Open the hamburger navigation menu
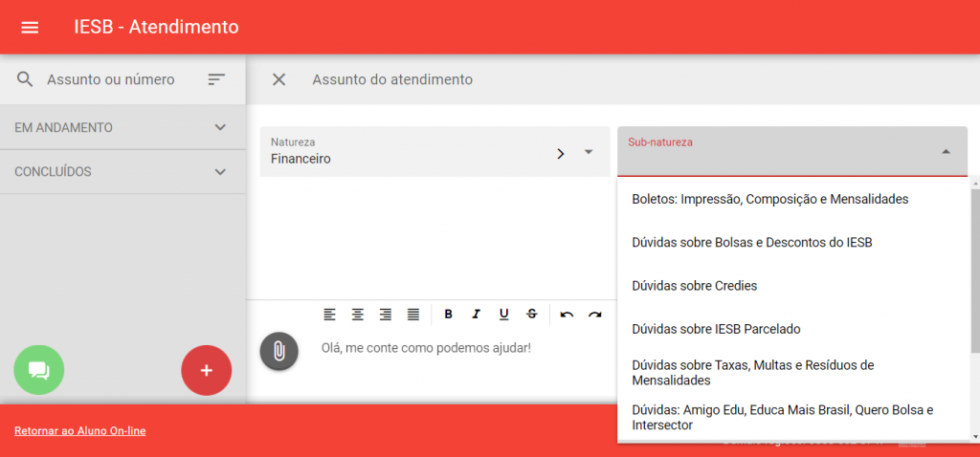The image size is (980, 457). click(30, 28)
